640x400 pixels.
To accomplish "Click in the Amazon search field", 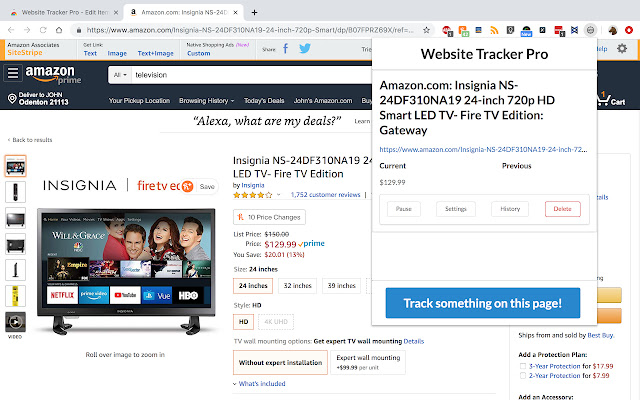I will 253,75.
